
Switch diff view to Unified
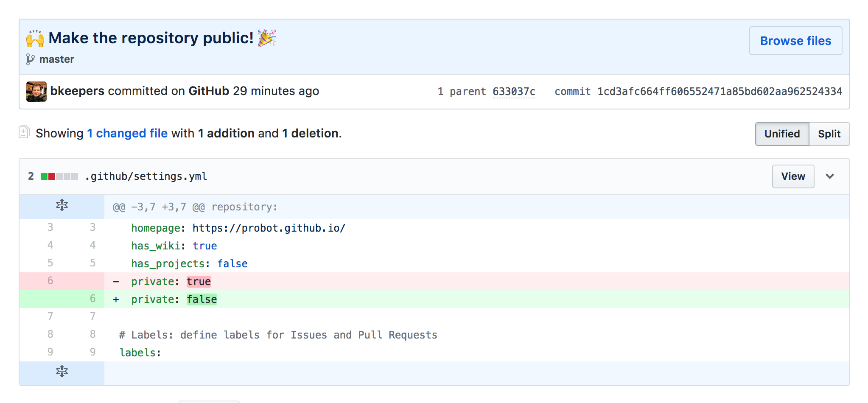(x=782, y=134)
